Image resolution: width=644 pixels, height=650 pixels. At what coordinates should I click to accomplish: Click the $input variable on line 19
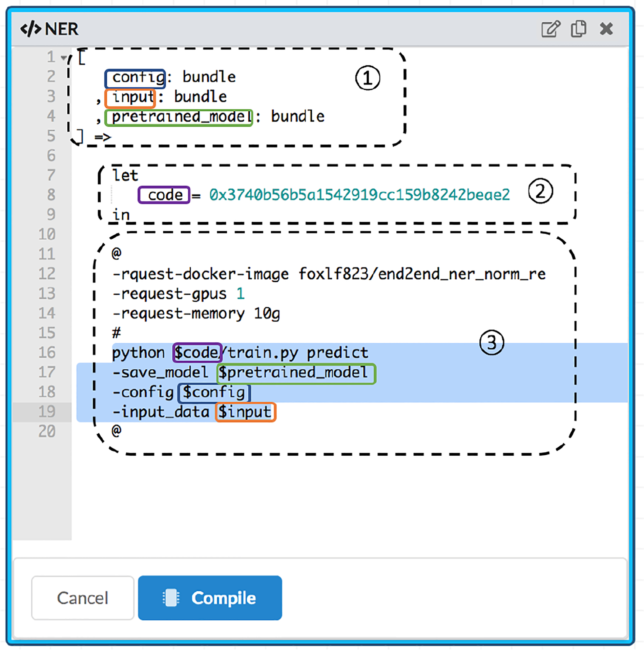coord(245,412)
